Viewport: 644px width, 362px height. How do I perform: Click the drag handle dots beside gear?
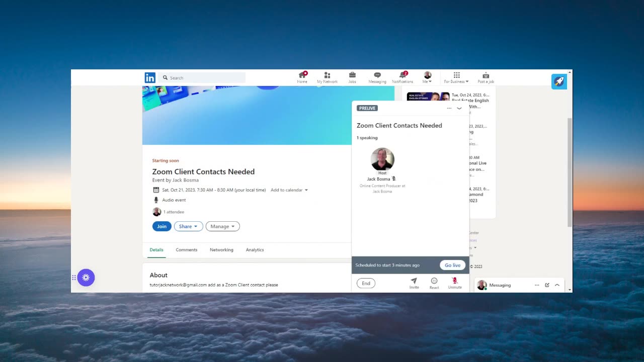pos(74,278)
